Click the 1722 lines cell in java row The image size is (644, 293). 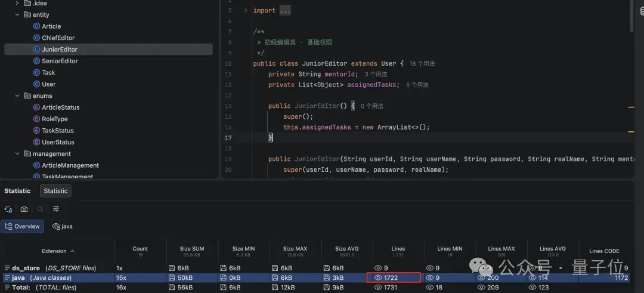point(394,278)
